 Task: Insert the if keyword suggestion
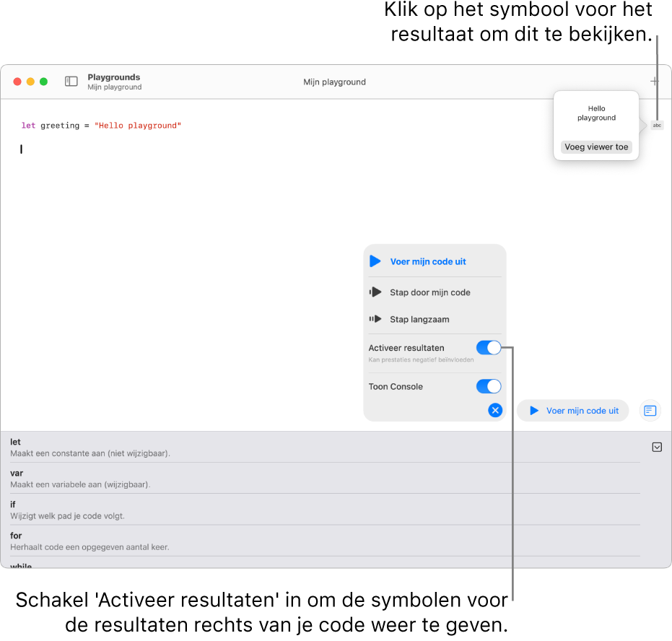pyautogui.click(x=325, y=510)
